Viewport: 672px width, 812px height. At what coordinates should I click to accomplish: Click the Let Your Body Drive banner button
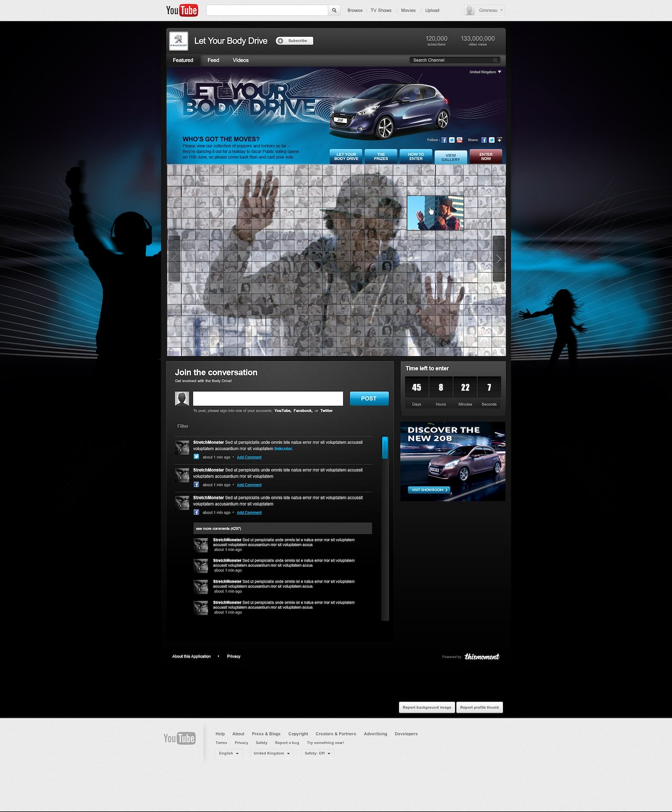(x=346, y=157)
